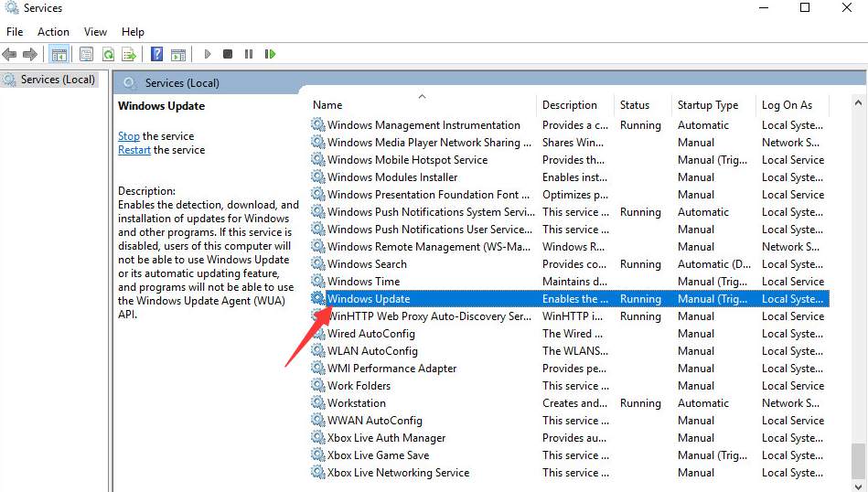Image resolution: width=868 pixels, height=492 pixels.
Task: Click the Start Service play icon
Action: 208,54
